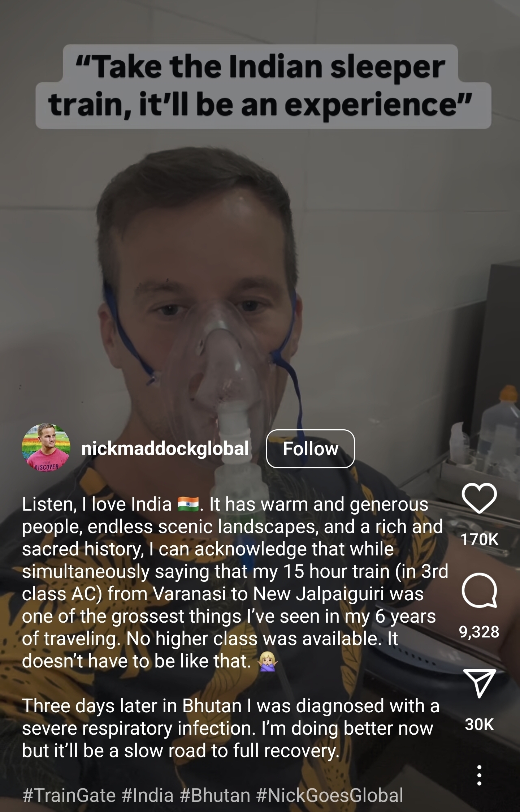Open the nickmaddockglobal username link

[165, 448]
